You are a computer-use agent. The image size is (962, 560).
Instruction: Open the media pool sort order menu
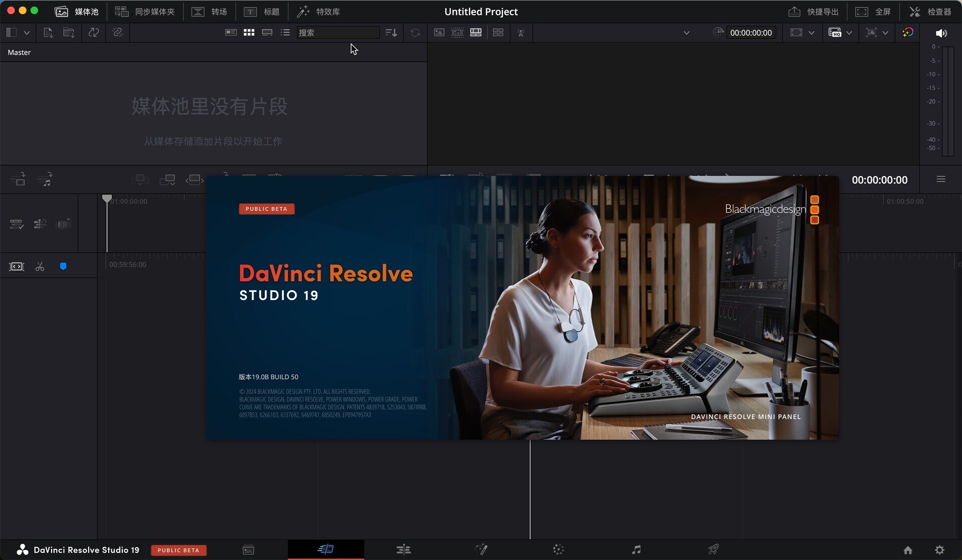(x=391, y=33)
